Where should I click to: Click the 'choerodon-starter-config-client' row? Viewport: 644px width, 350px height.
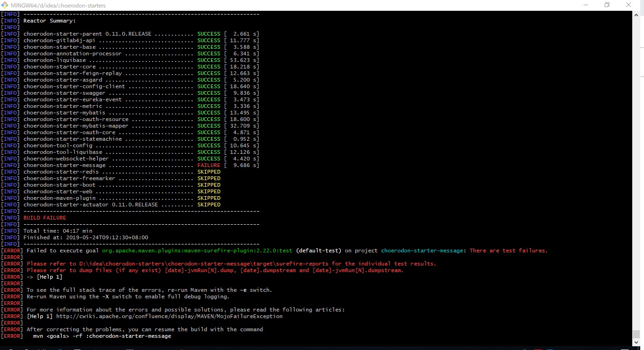[x=130, y=86]
